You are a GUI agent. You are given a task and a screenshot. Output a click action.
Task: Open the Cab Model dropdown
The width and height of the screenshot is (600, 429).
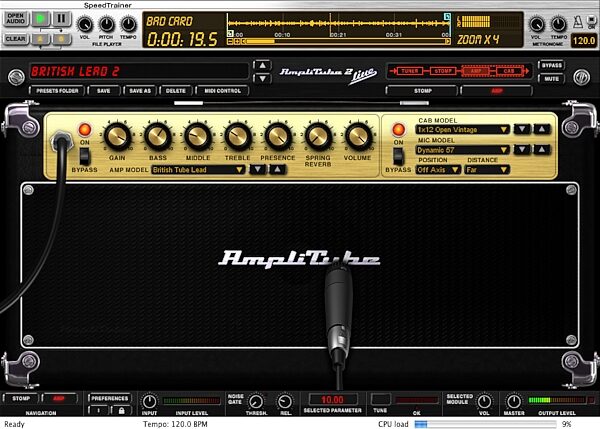[x=462, y=130]
